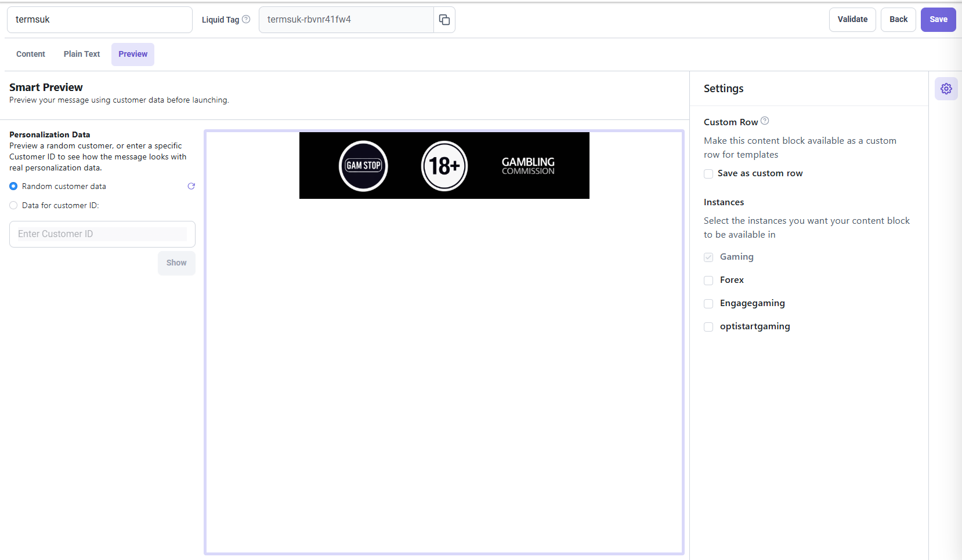Check the Engagegaming instance
The width and height of the screenshot is (962, 560).
[708, 304]
